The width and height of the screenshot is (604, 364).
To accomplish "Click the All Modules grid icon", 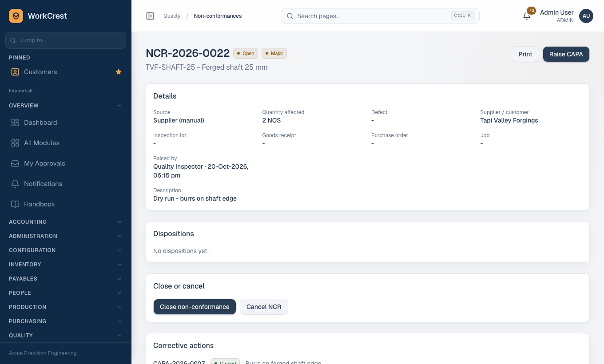I will tap(15, 143).
